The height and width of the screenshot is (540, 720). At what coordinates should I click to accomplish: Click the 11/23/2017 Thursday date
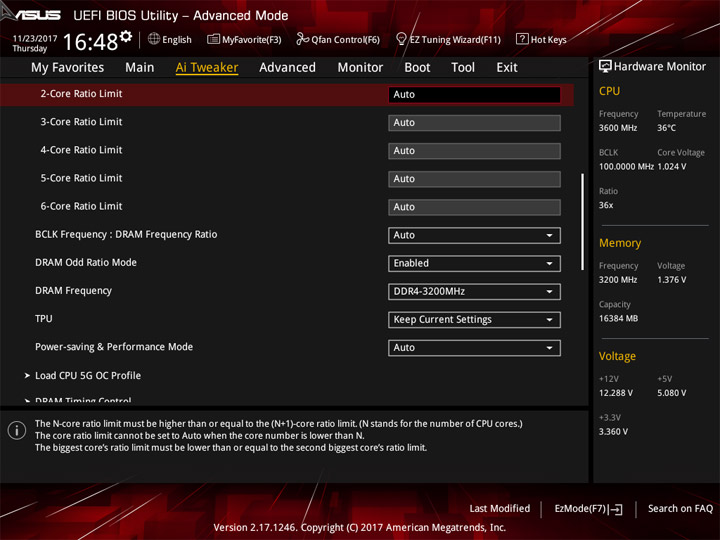35,43
